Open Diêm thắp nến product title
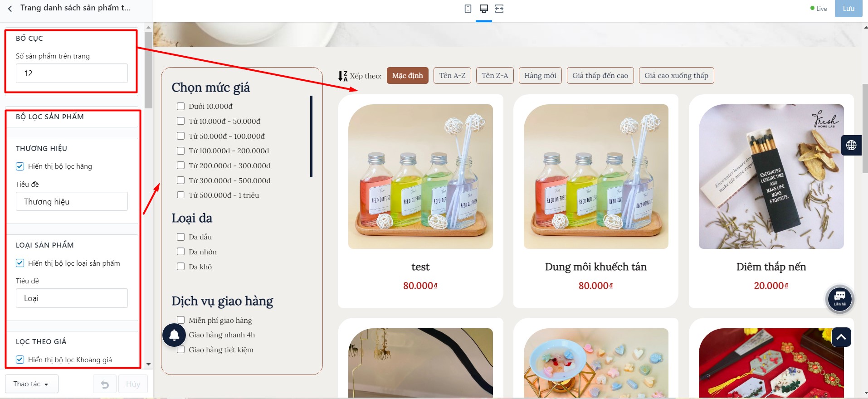 click(771, 267)
